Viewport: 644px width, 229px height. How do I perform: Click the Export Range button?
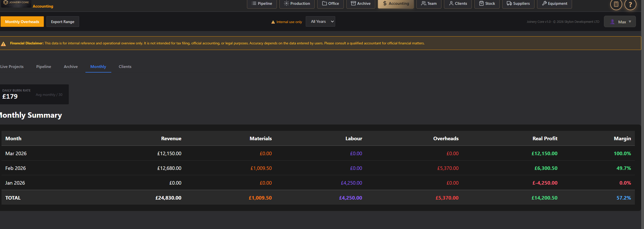pos(63,22)
